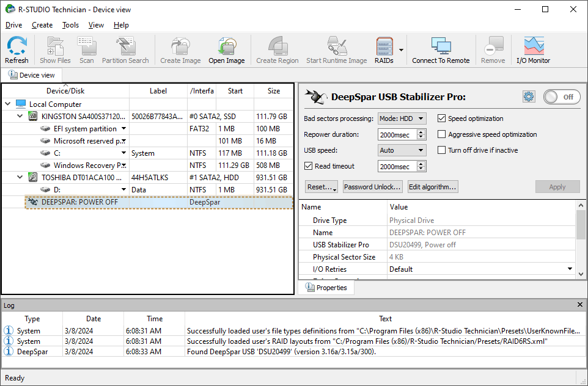Image resolution: width=588 pixels, height=386 pixels.
Task: Select the EFI system partition icon
Action: 45,128
